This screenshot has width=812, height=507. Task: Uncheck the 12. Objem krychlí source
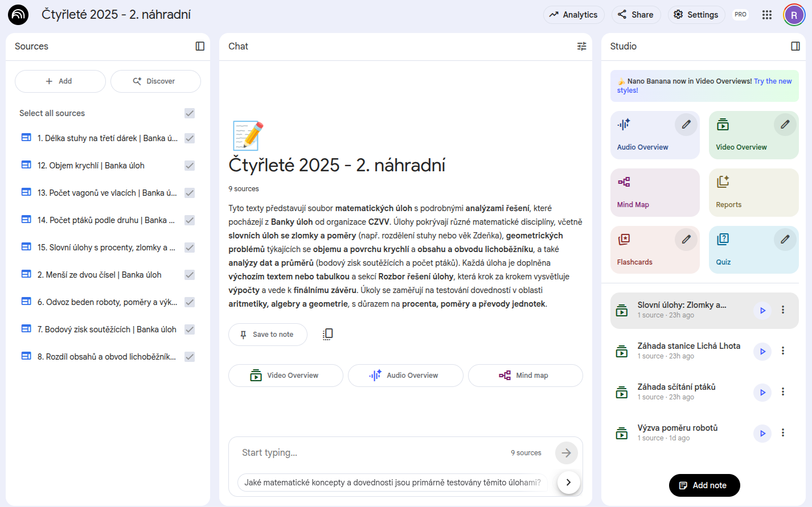pos(190,166)
